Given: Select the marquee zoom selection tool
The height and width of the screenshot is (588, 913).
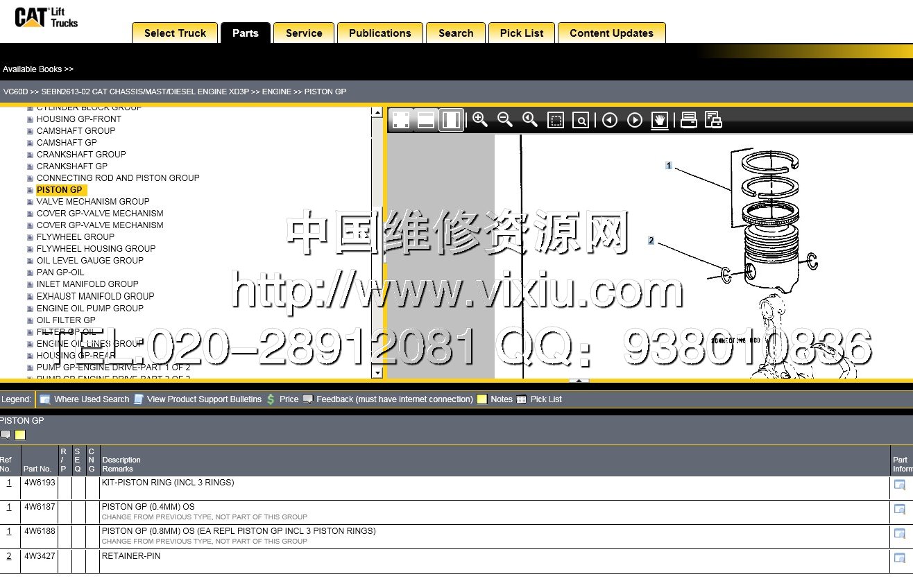Looking at the screenshot, I should point(556,120).
